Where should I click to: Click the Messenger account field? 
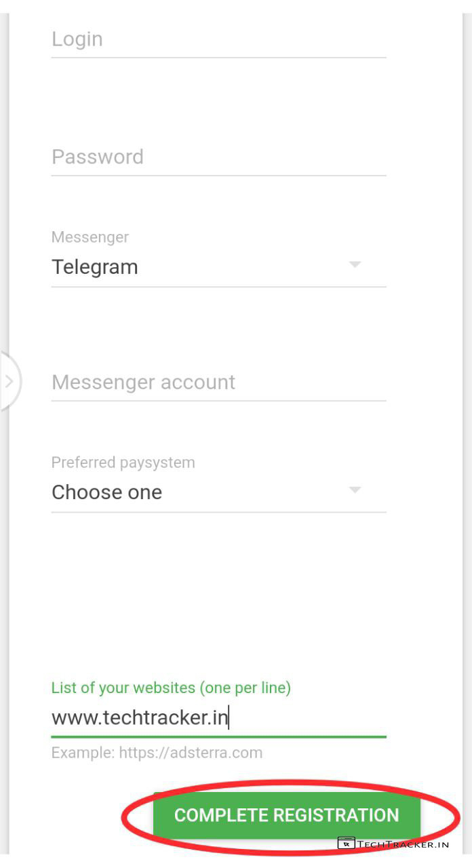point(218,382)
